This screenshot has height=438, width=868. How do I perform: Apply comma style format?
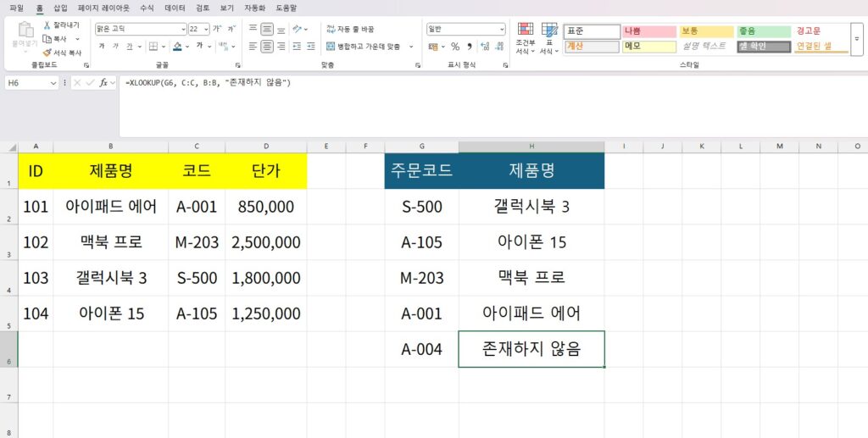470,47
